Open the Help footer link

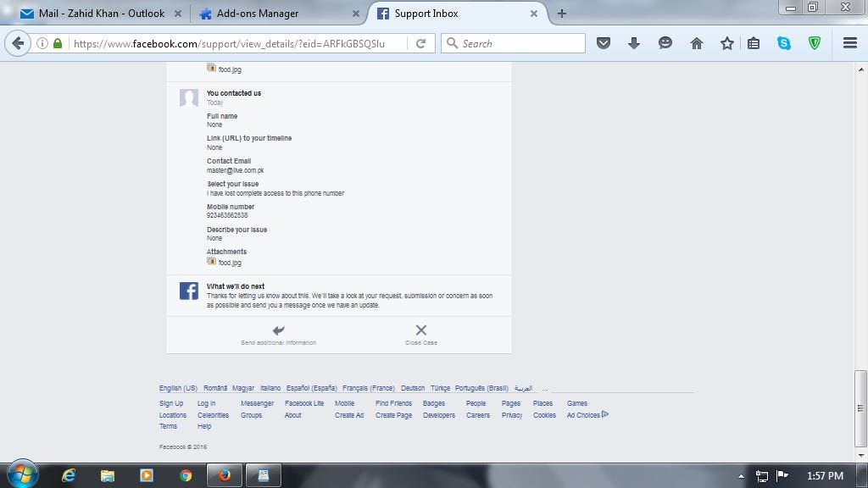(204, 426)
